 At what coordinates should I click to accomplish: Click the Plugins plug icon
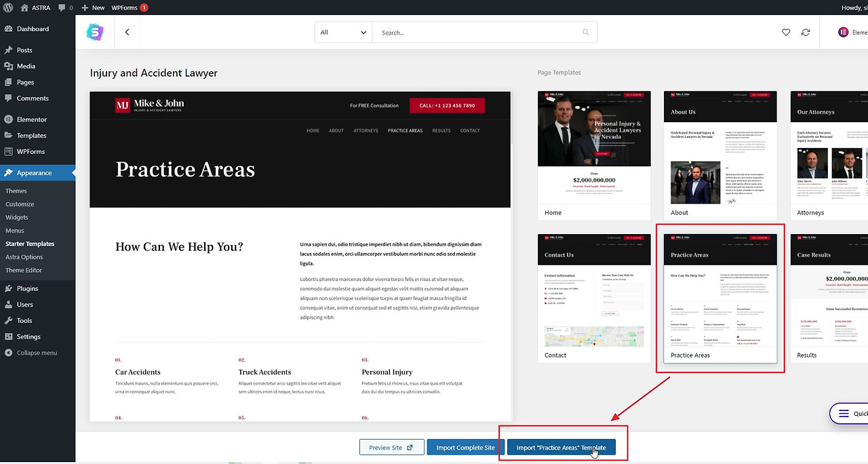(x=9, y=288)
